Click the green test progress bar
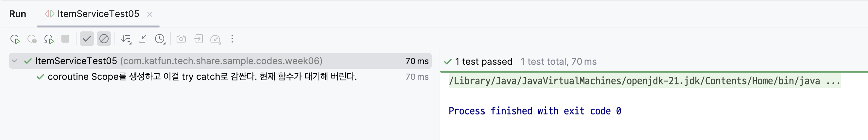868x140 pixels. pos(654,72)
